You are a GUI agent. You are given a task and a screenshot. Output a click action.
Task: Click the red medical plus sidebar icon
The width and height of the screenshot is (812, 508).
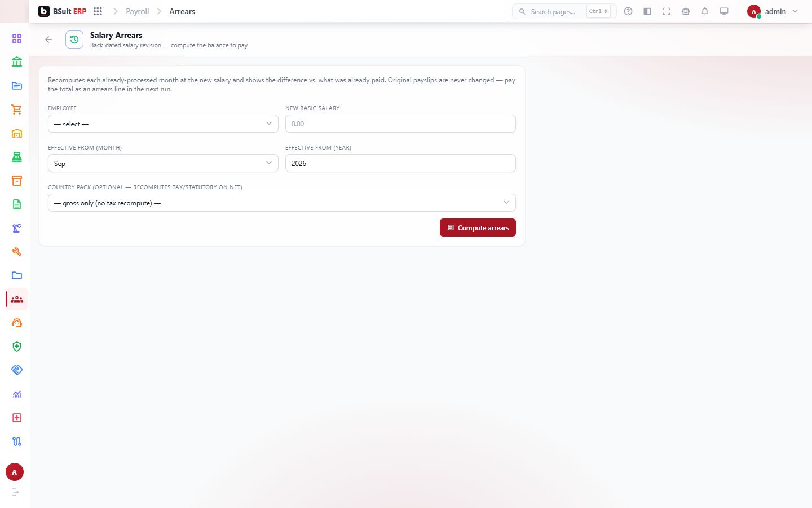(x=17, y=418)
